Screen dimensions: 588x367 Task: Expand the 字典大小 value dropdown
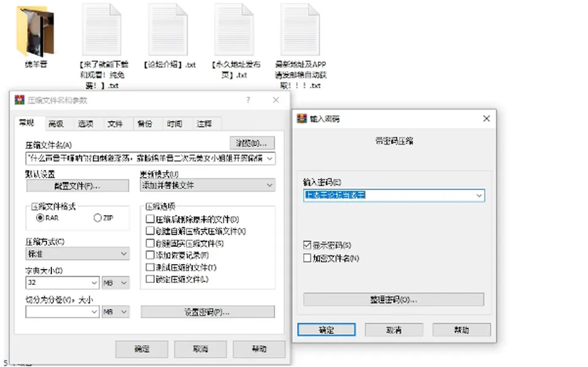tap(94, 282)
